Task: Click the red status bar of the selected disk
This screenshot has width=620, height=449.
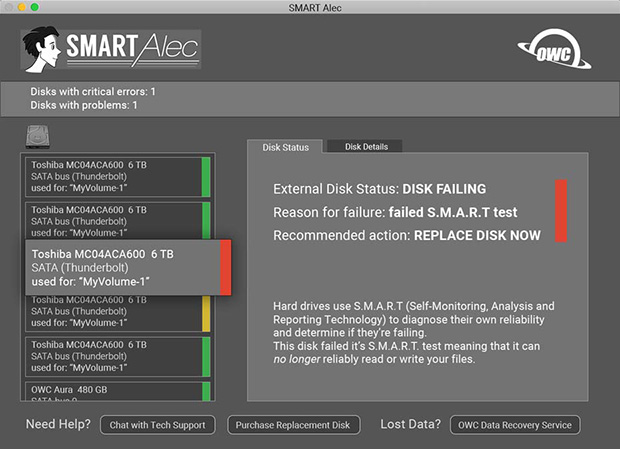Action: click(x=225, y=268)
